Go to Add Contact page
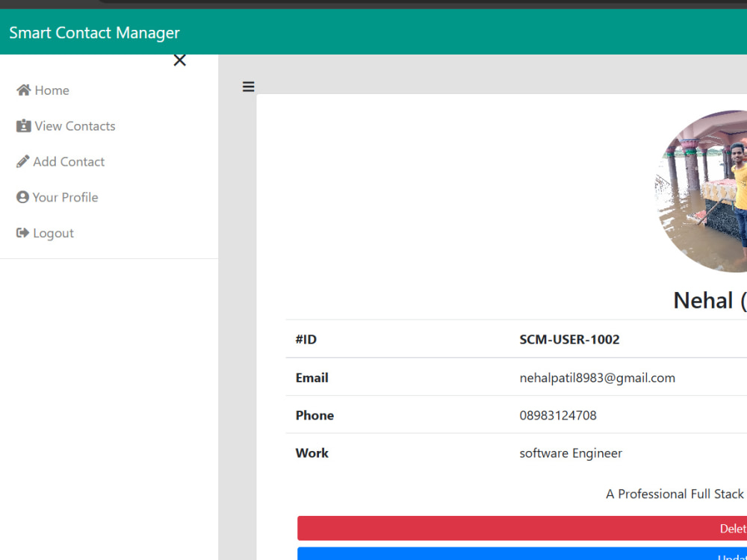Screen dimensions: 747x560 click(x=61, y=161)
